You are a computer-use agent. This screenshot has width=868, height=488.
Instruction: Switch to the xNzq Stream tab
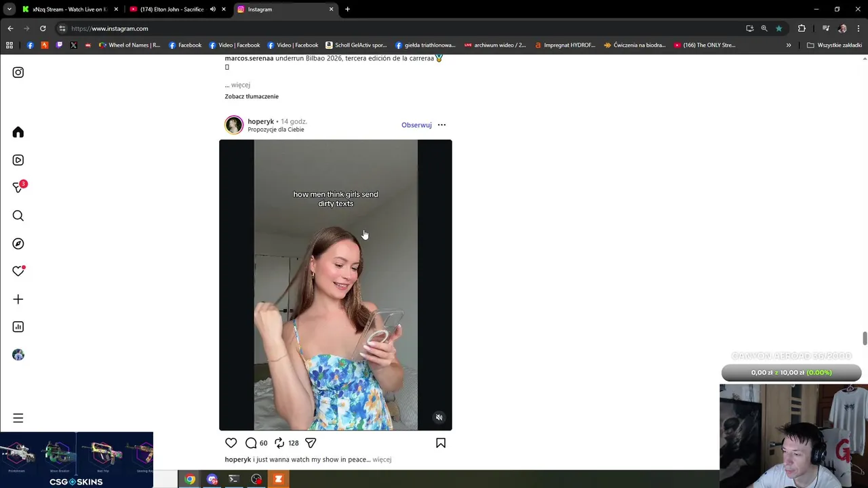click(x=70, y=9)
